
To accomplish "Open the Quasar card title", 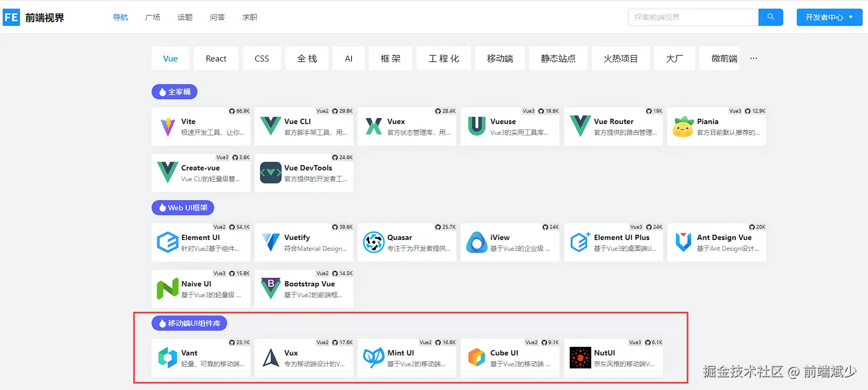I will coord(400,237).
